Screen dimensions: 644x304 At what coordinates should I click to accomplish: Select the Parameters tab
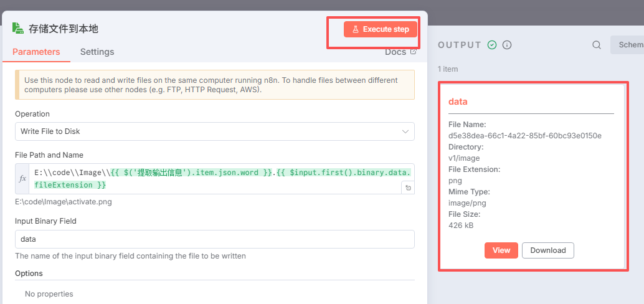pos(36,52)
